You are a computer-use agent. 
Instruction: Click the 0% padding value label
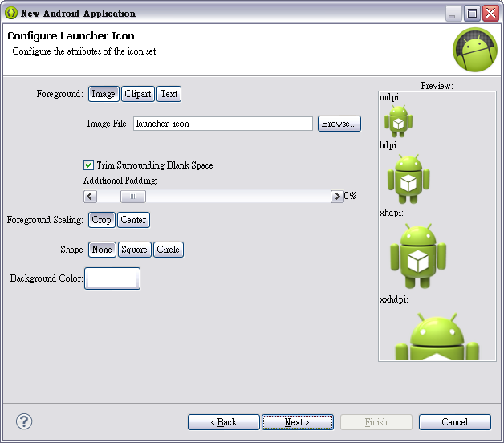351,196
